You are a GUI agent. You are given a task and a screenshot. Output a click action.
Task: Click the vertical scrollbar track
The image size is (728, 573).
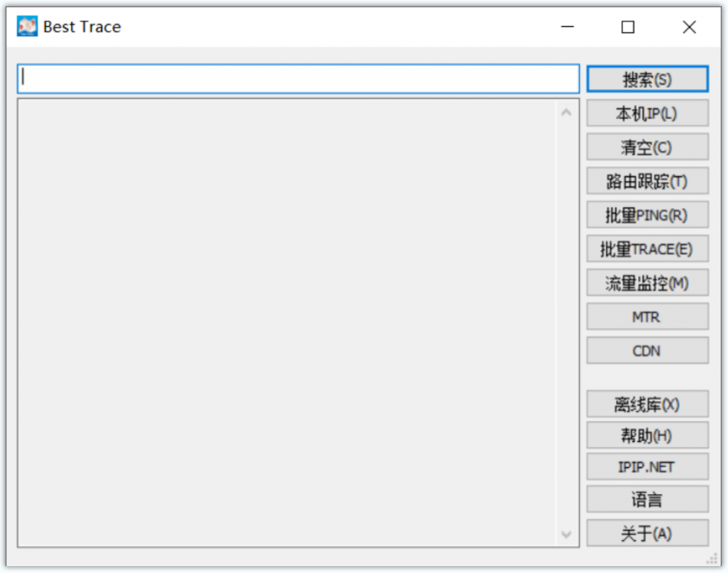pos(567,321)
